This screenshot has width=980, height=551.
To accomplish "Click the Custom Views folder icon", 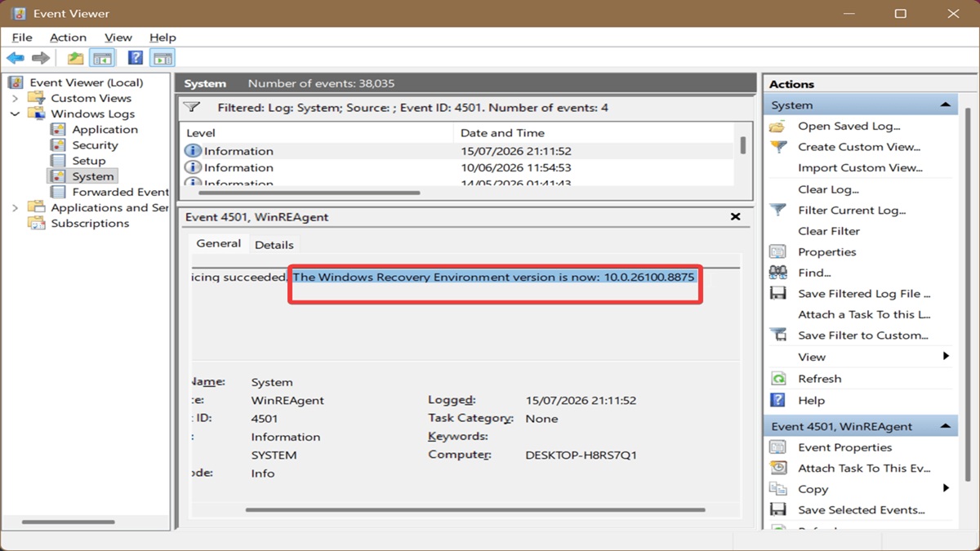I will [36, 98].
